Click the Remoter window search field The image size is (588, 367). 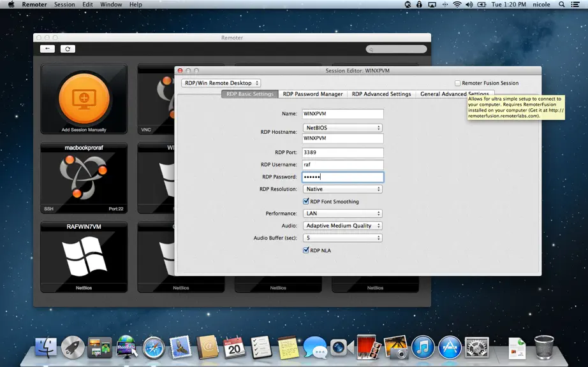397,49
